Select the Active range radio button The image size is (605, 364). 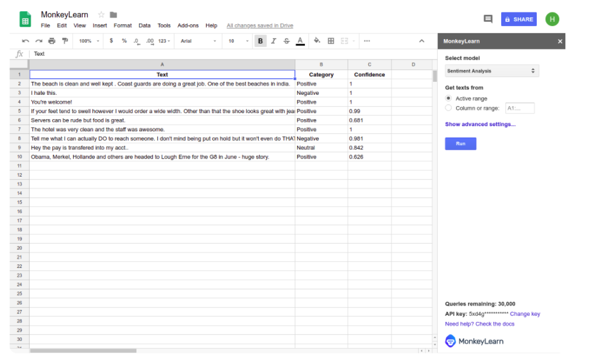[x=448, y=98]
